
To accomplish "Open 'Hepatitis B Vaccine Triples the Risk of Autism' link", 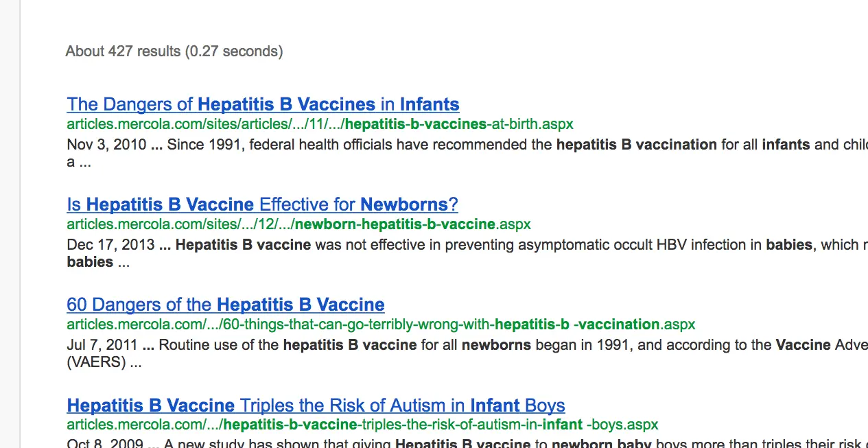I will click(x=316, y=405).
